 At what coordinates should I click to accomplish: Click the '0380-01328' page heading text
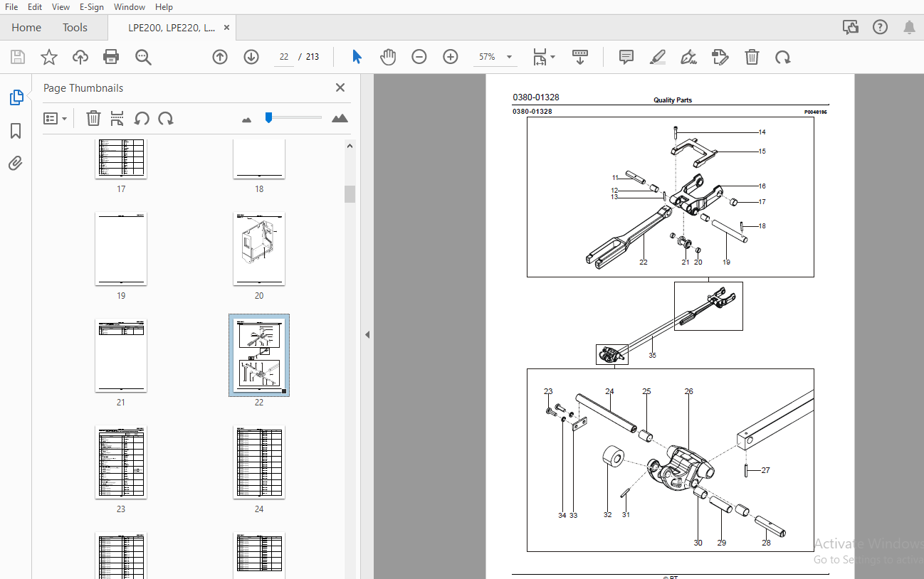click(x=535, y=97)
